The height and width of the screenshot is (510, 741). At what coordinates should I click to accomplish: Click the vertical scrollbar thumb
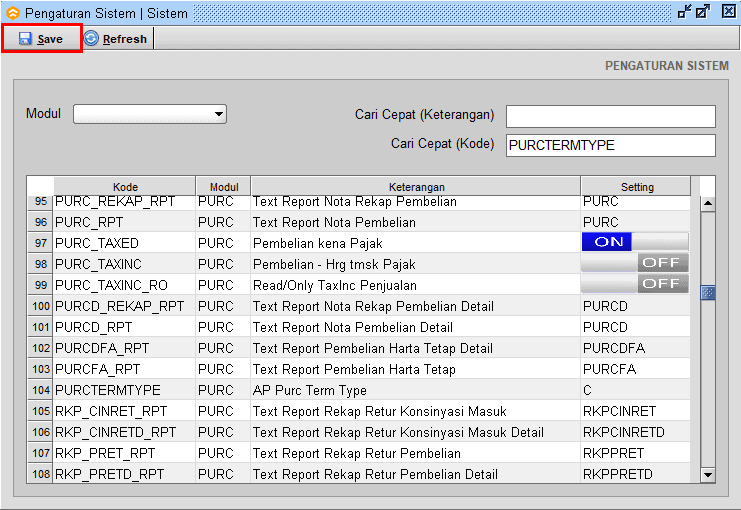pos(707,293)
